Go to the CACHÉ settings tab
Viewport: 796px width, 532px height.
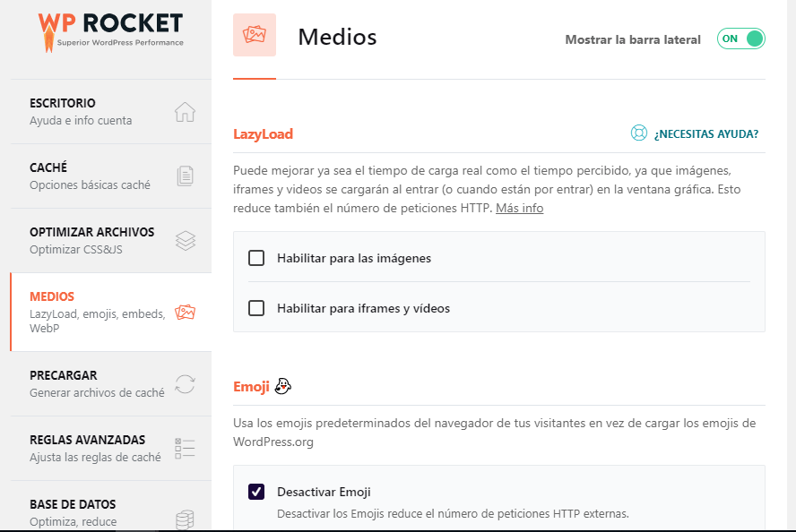[110, 176]
